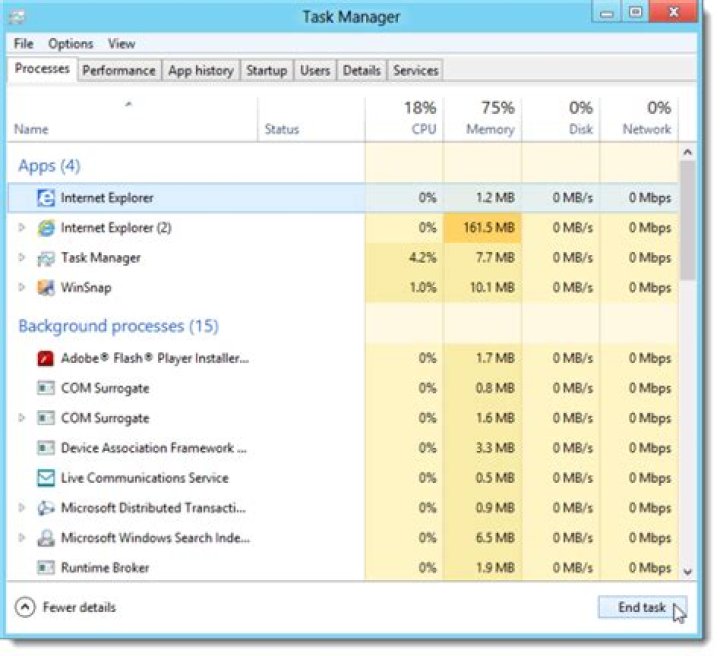
Task: Click the Device Association Framework icon
Action: 45,448
